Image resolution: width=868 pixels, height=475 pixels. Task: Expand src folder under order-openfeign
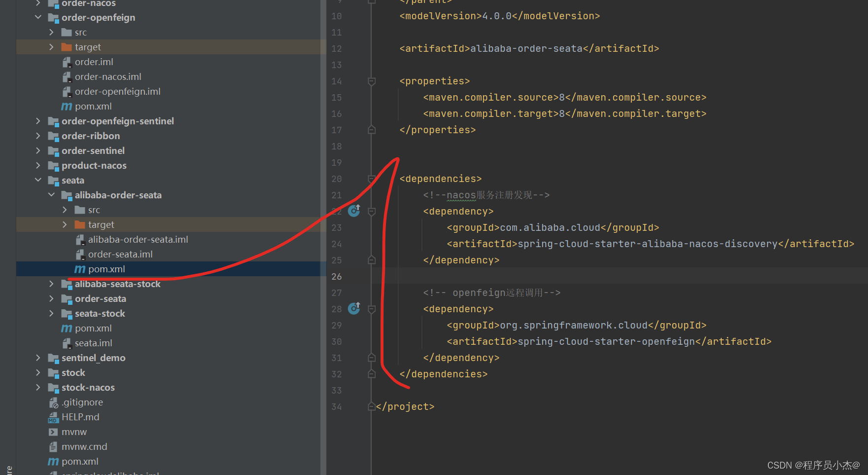(x=51, y=32)
